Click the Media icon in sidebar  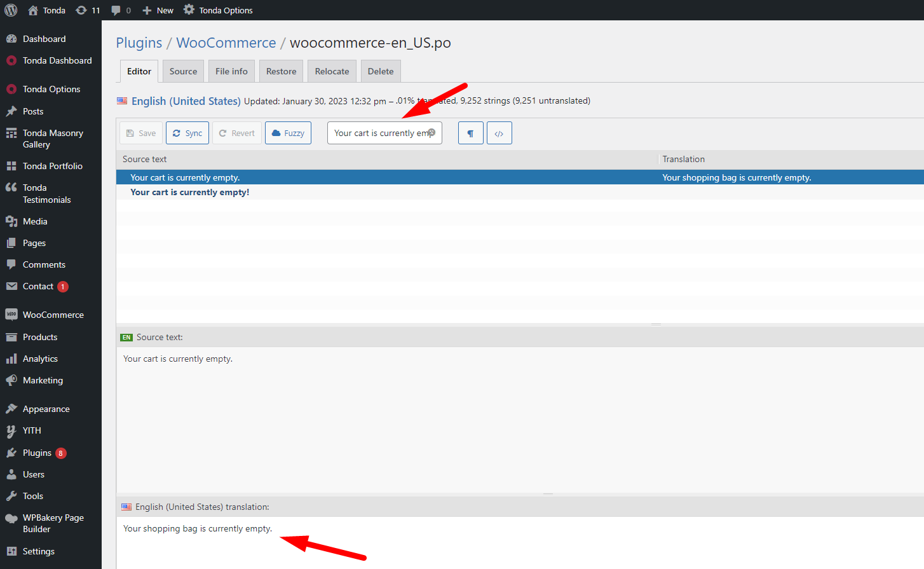coord(11,221)
